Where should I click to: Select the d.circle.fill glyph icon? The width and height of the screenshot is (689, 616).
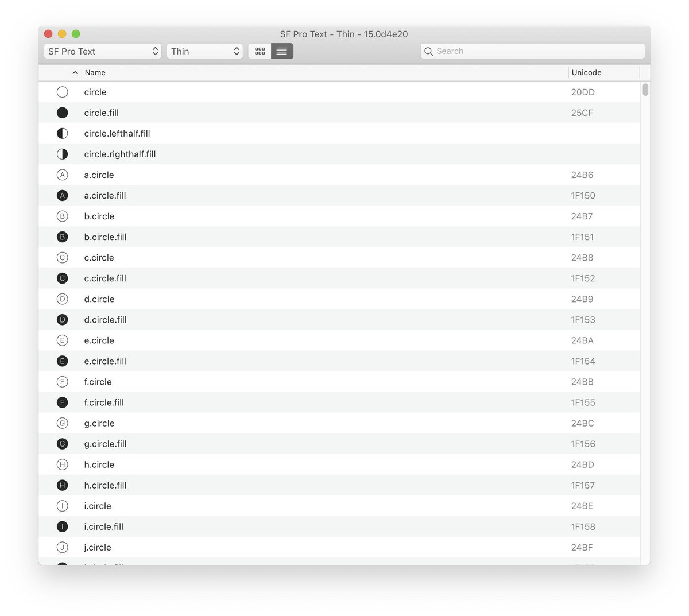coord(63,319)
